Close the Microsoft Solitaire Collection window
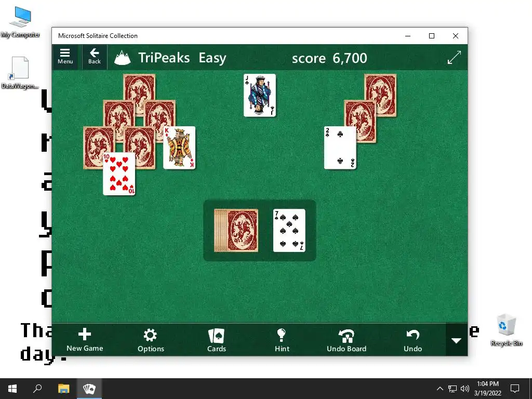 (455, 36)
